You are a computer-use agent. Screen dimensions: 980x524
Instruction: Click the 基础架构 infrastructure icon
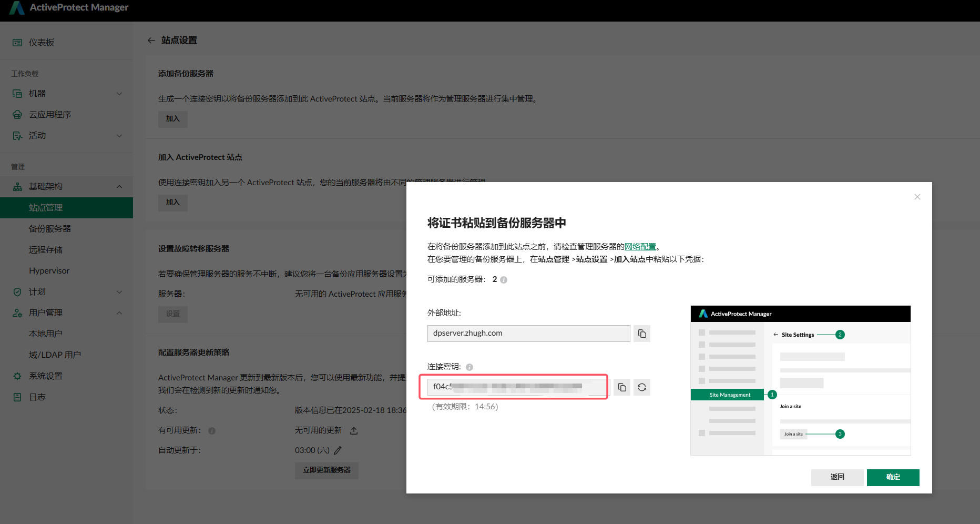(x=17, y=186)
